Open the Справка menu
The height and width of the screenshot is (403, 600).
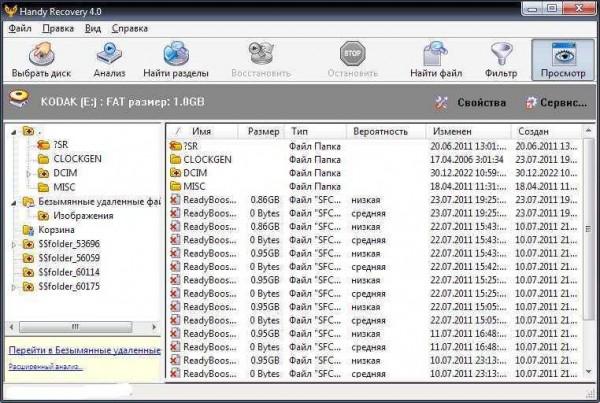pyautogui.click(x=130, y=28)
